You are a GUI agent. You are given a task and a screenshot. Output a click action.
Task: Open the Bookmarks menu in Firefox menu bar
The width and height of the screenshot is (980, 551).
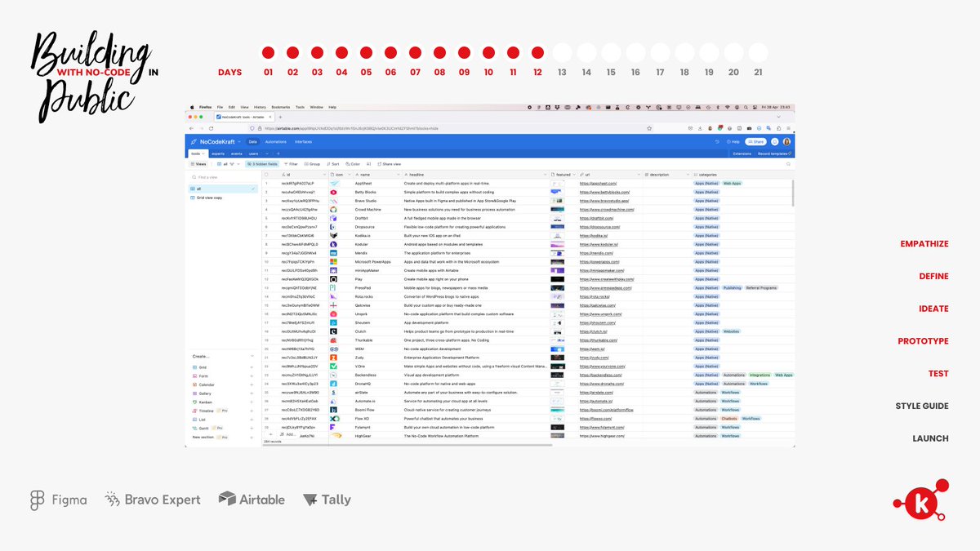[x=281, y=107]
